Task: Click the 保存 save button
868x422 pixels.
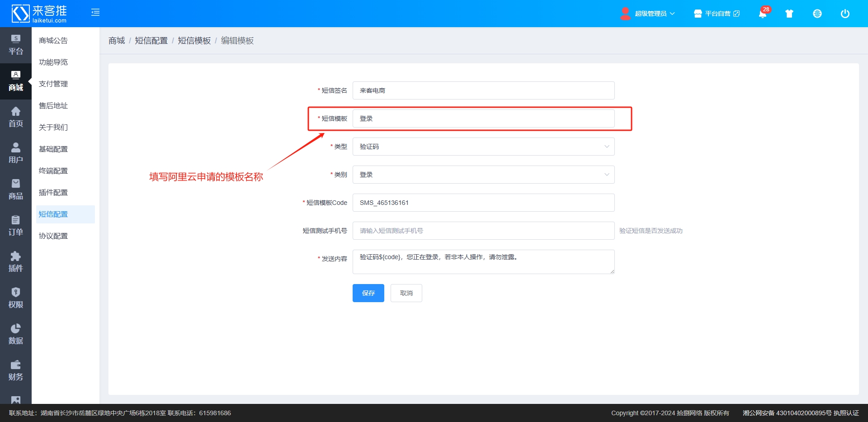Action: [x=368, y=293]
